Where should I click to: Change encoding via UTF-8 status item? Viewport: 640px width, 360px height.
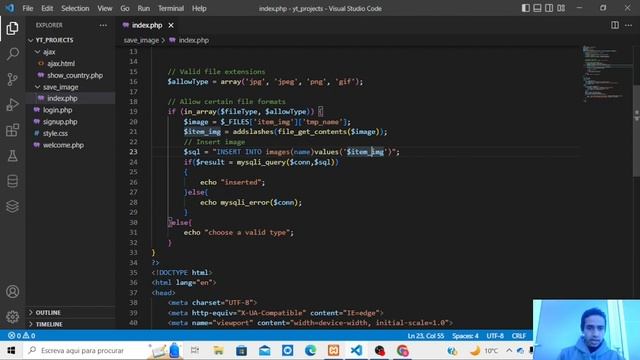495,336
